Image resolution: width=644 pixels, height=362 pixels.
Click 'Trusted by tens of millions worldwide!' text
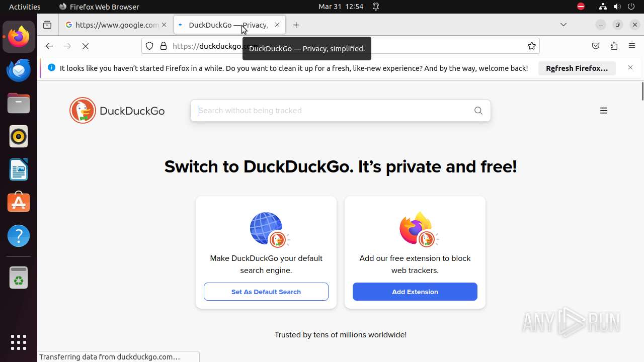pos(341,334)
